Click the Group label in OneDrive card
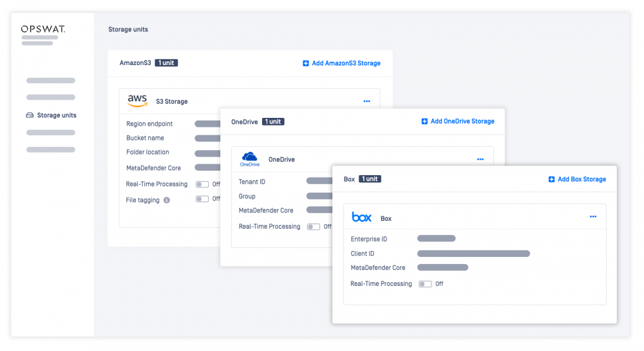The width and height of the screenshot is (644, 351). pyautogui.click(x=247, y=196)
